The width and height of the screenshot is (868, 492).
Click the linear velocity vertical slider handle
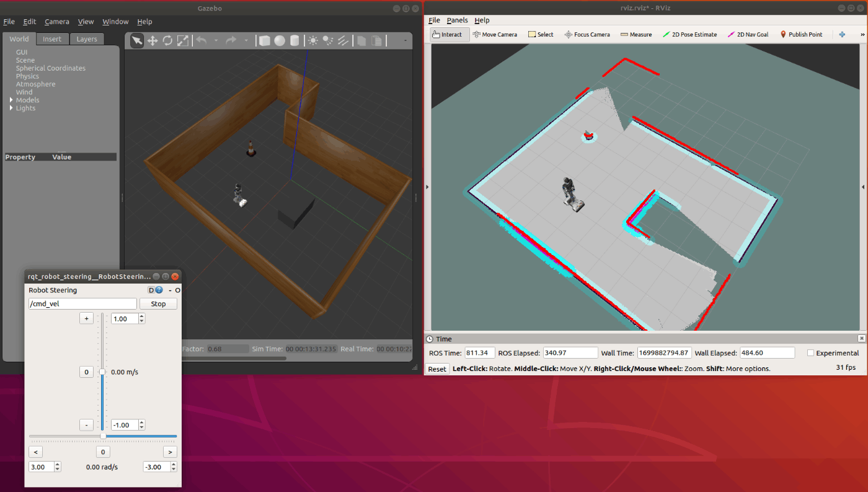(102, 372)
